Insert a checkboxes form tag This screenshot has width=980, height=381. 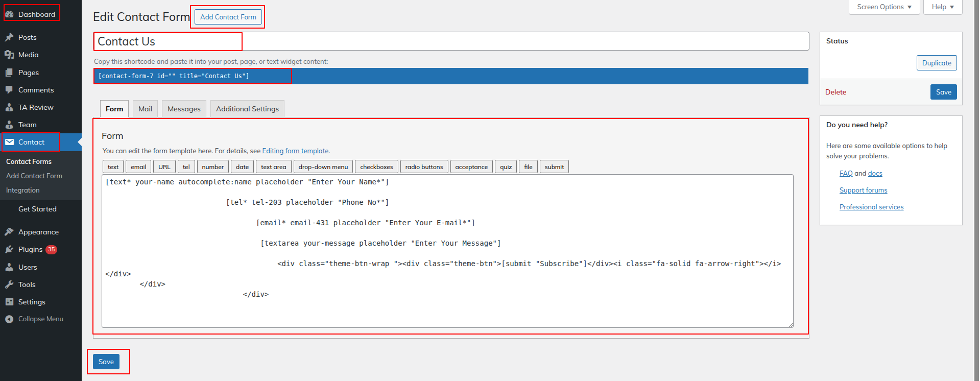coord(376,167)
